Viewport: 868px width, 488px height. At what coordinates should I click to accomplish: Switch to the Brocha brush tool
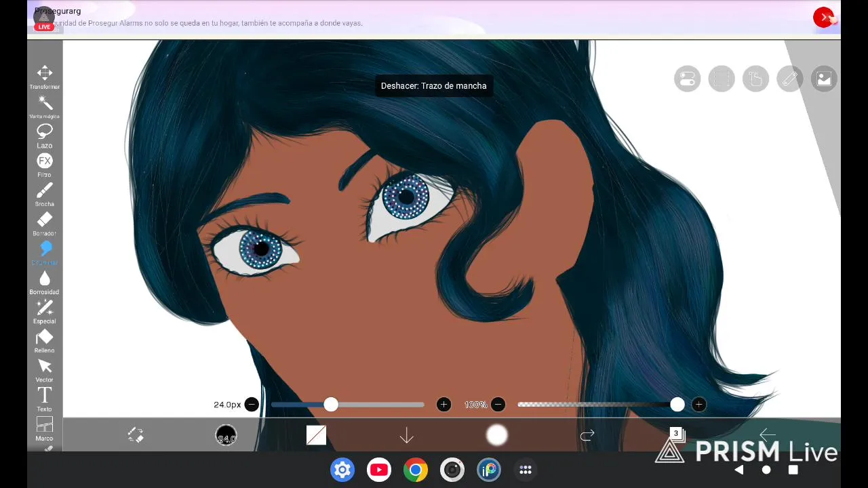(45, 195)
